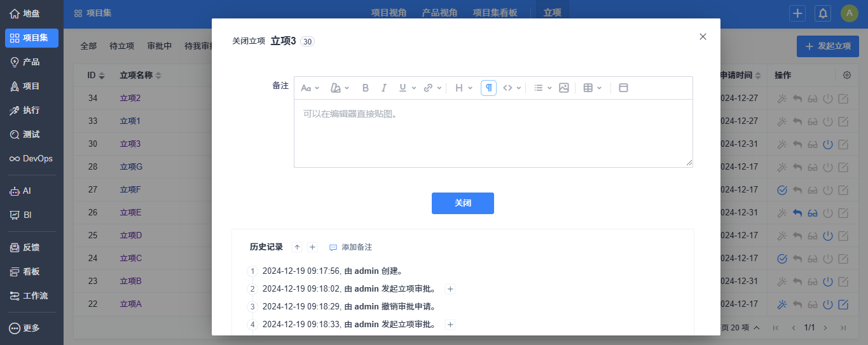Expand all history details with plus icon

[312, 247]
